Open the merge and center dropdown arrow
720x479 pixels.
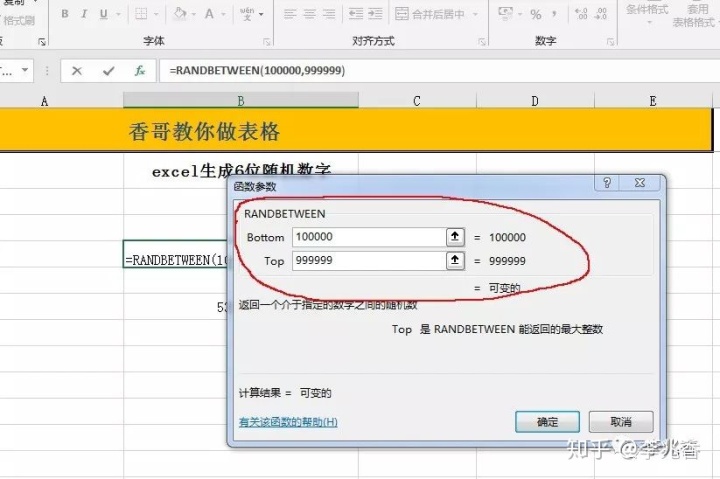[475, 15]
